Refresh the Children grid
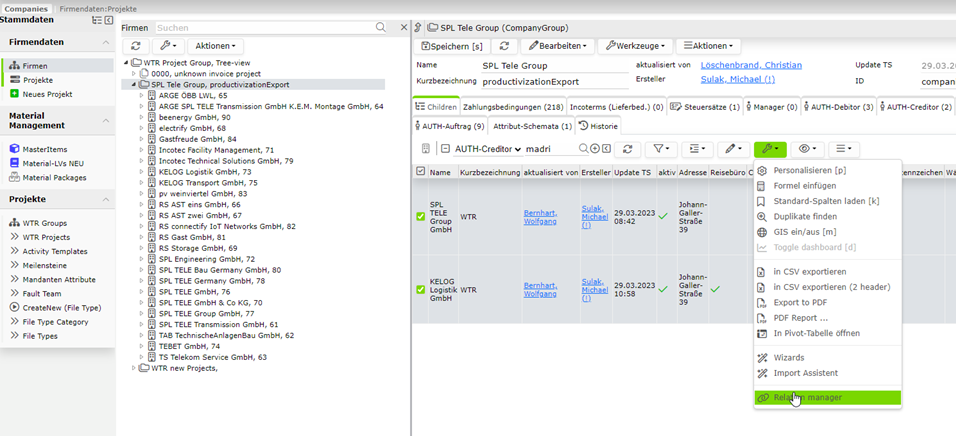The image size is (956, 436). point(627,149)
